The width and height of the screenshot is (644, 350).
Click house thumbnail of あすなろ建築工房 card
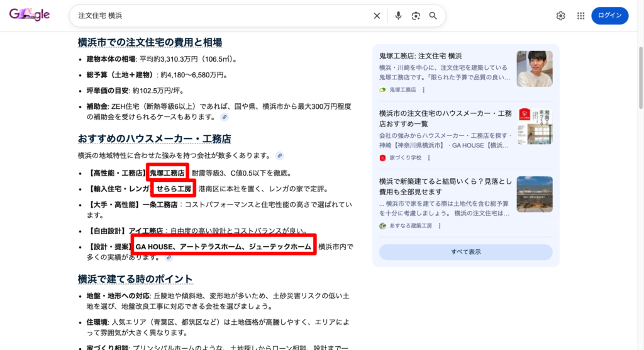tap(535, 194)
